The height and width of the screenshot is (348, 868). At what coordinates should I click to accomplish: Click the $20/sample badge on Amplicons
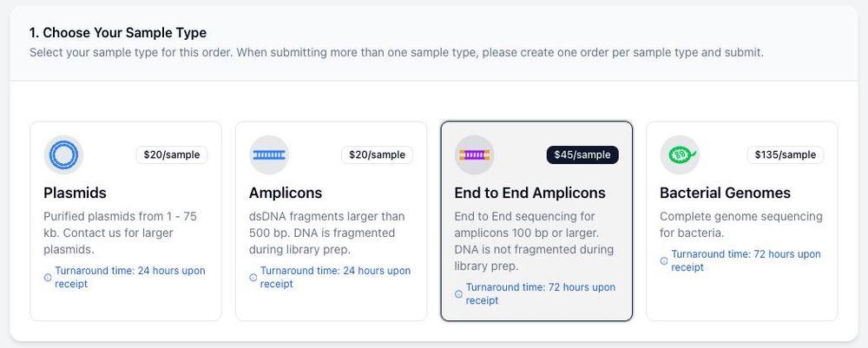click(377, 155)
